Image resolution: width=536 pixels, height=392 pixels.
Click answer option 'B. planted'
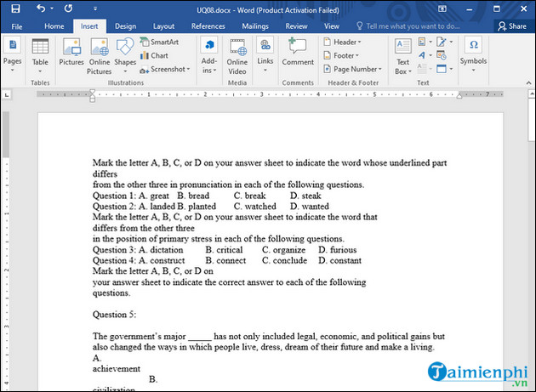[197, 207]
